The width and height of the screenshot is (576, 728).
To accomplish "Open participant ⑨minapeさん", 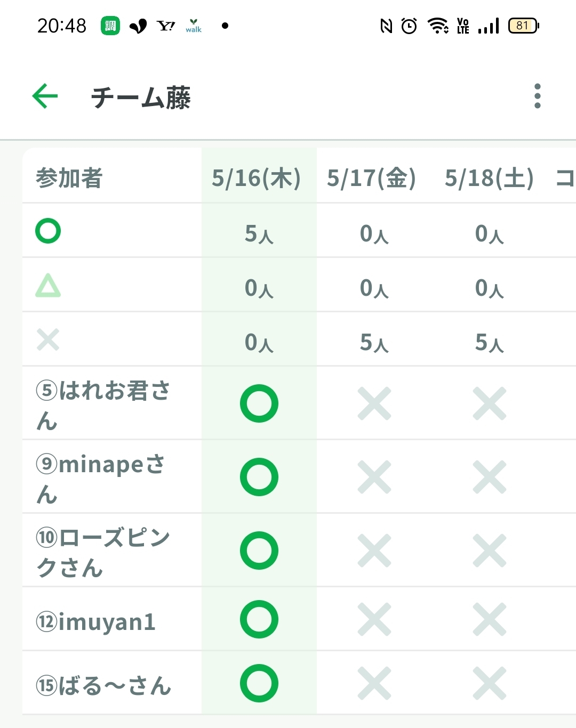I will (x=100, y=478).
